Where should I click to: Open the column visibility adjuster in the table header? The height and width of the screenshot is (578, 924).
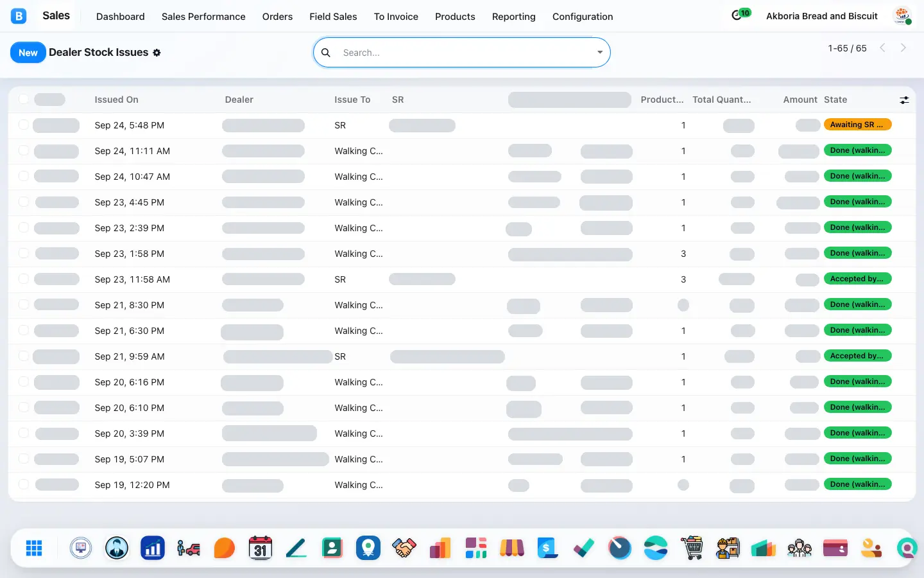tap(904, 100)
